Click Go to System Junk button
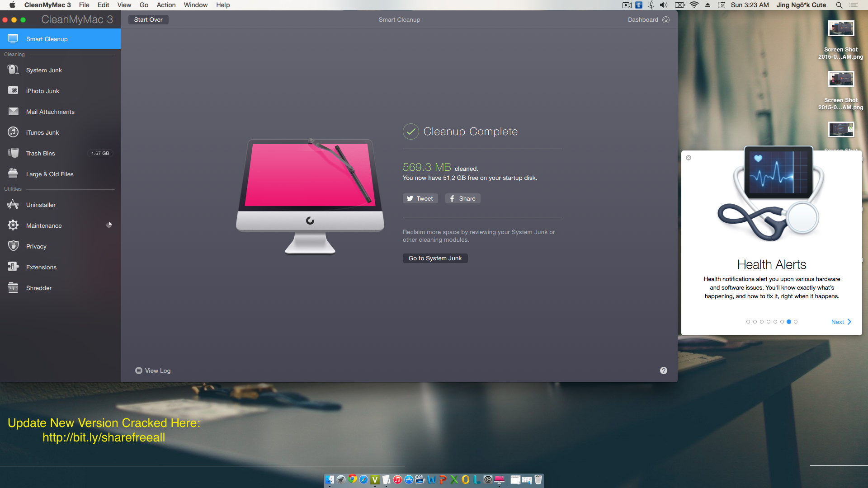The width and height of the screenshot is (868, 488). tap(435, 258)
